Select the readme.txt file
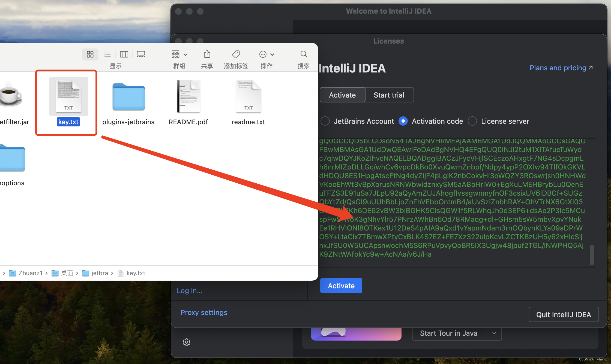This screenshot has width=611, height=364. click(248, 102)
